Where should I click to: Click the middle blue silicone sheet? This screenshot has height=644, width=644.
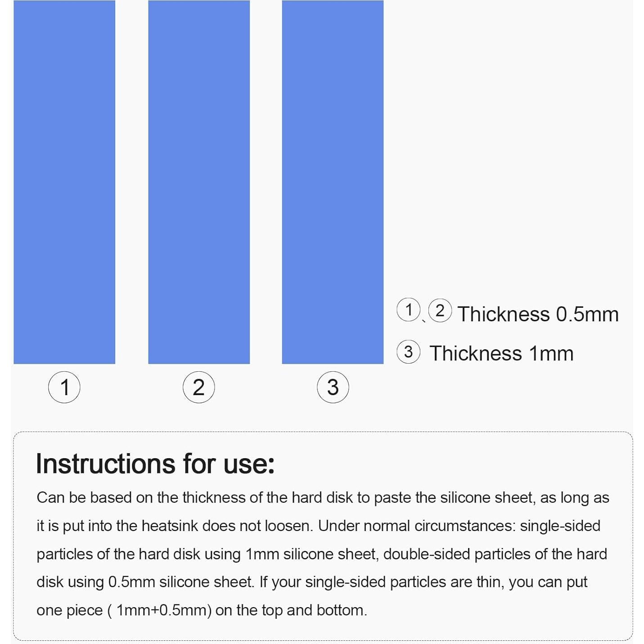(x=199, y=182)
